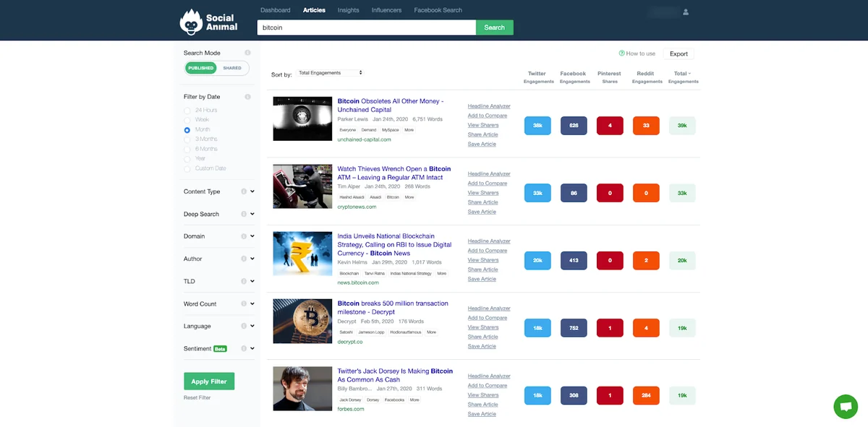Click Reddit engagements 284 on Forbes article
The image size is (868, 427).
[x=646, y=396]
